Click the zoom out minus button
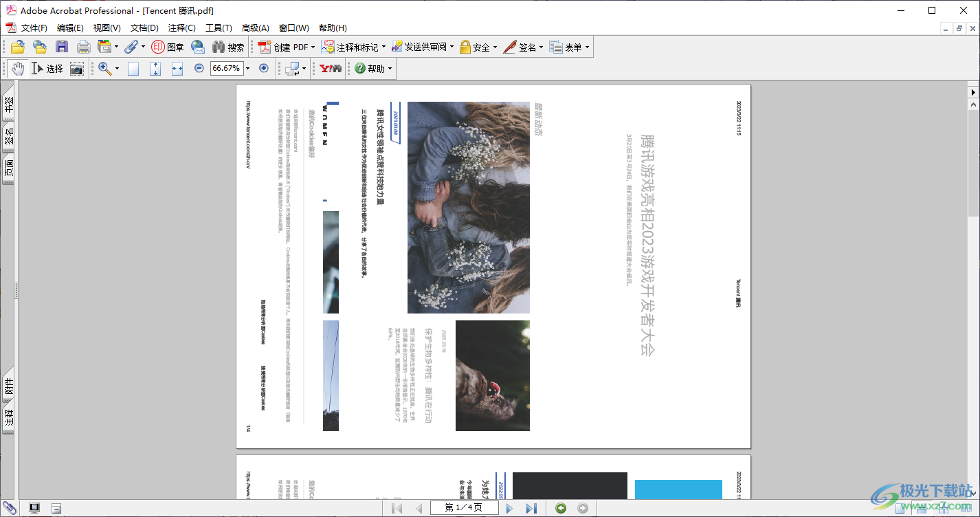The width and height of the screenshot is (980, 517). tap(199, 69)
